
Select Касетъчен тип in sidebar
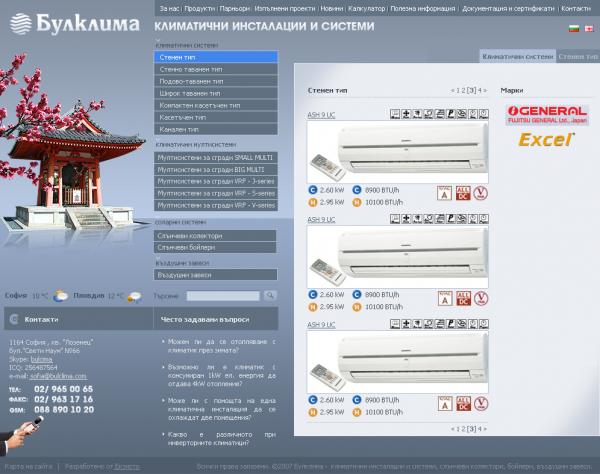point(216,117)
